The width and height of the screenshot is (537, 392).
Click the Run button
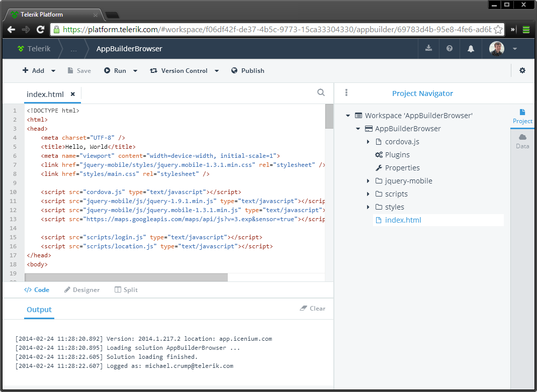pyautogui.click(x=115, y=70)
